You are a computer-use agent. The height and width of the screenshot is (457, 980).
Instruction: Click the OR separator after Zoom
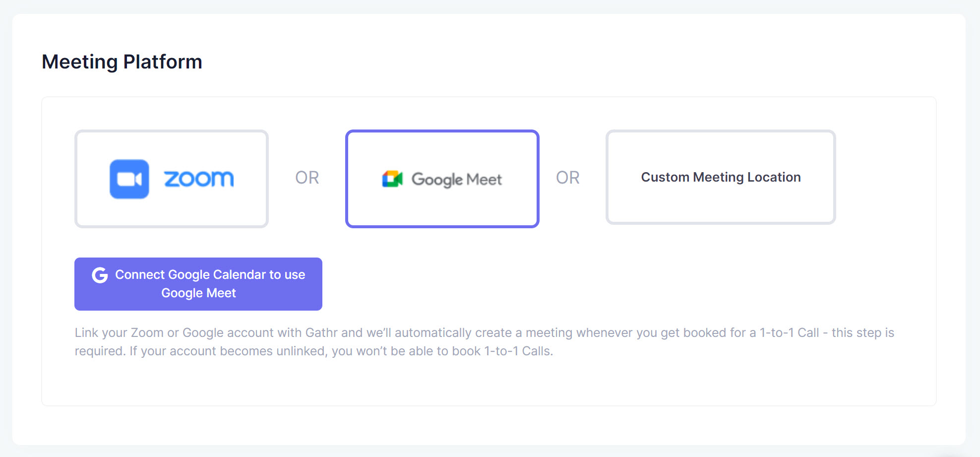tap(307, 178)
